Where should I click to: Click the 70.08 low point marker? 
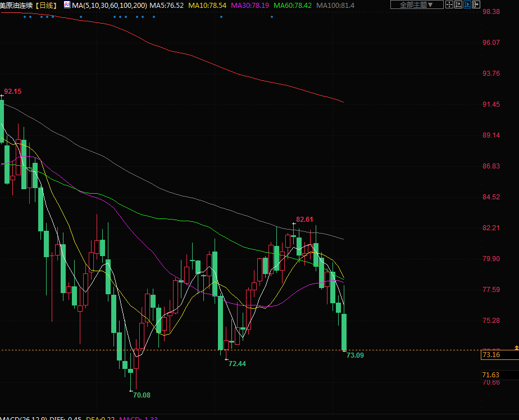coord(142,395)
